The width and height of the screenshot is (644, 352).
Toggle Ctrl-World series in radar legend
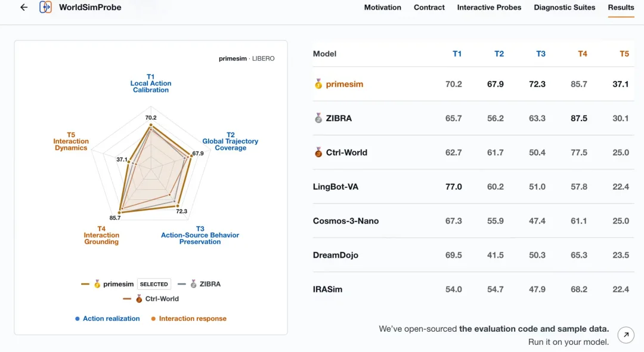click(151, 299)
